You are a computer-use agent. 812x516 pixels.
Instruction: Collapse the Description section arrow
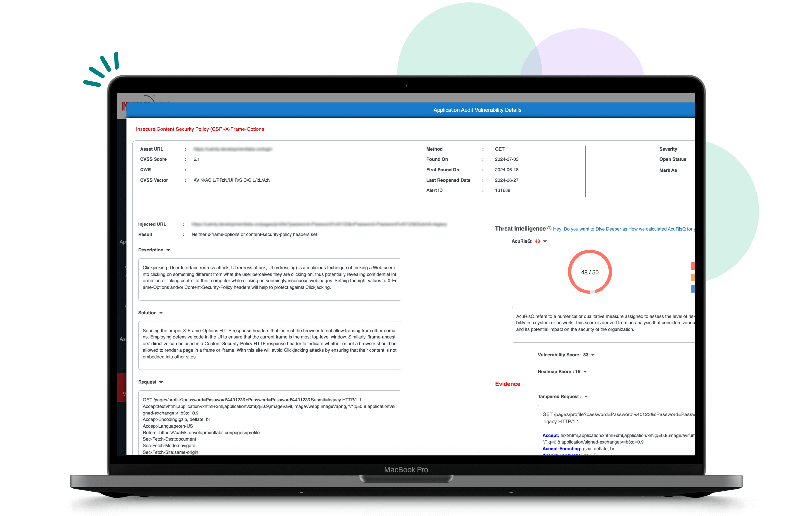click(x=168, y=250)
